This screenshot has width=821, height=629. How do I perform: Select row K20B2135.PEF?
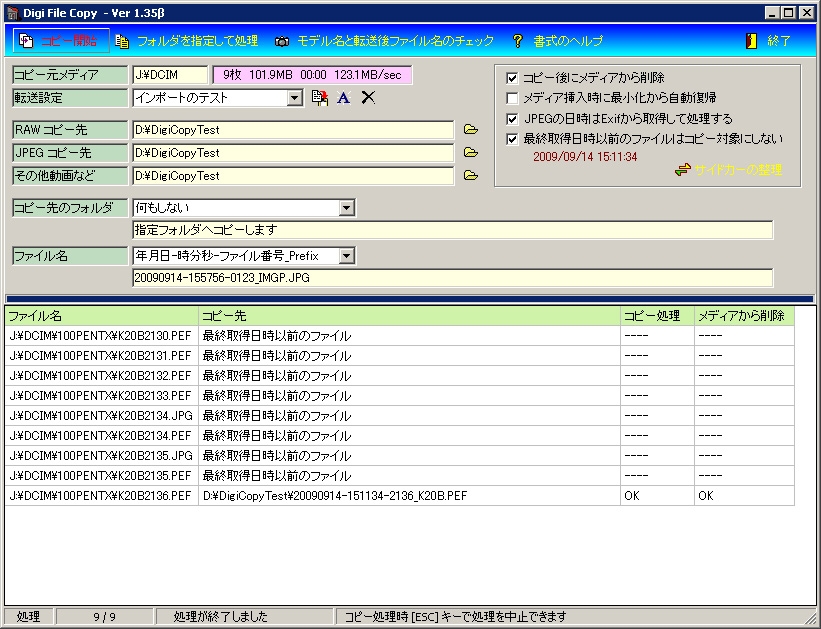click(x=400, y=476)
